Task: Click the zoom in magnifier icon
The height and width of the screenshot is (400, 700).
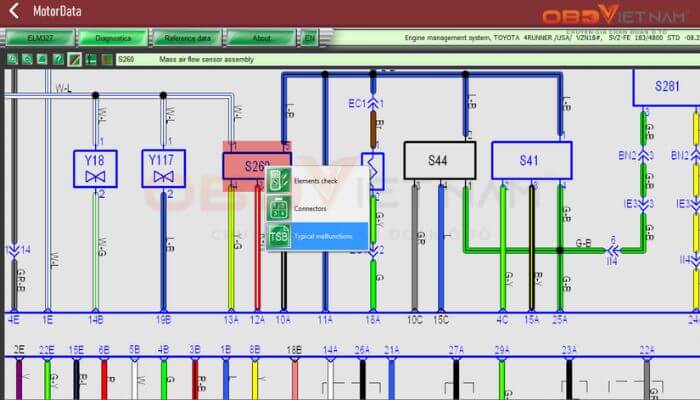Action: 12,59
